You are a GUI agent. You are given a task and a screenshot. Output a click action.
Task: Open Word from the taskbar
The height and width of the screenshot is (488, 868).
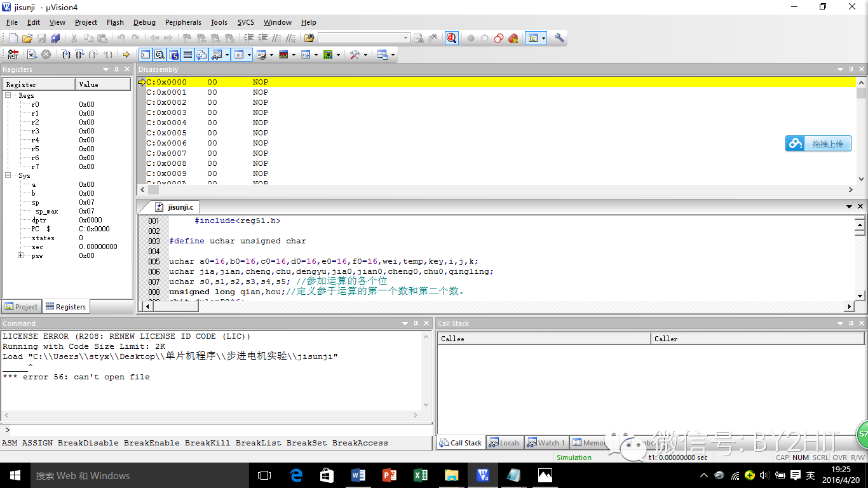point(358,475)
